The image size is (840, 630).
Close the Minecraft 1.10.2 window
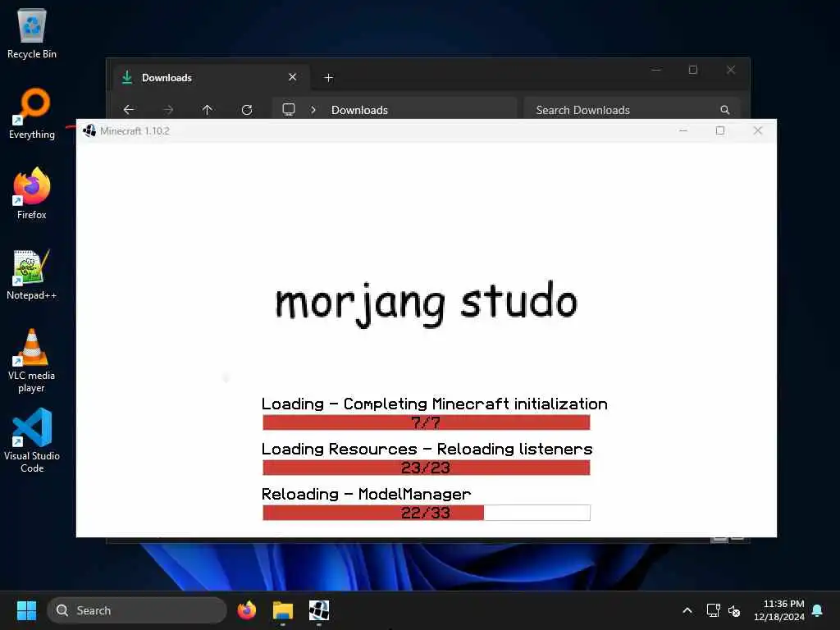757,130
